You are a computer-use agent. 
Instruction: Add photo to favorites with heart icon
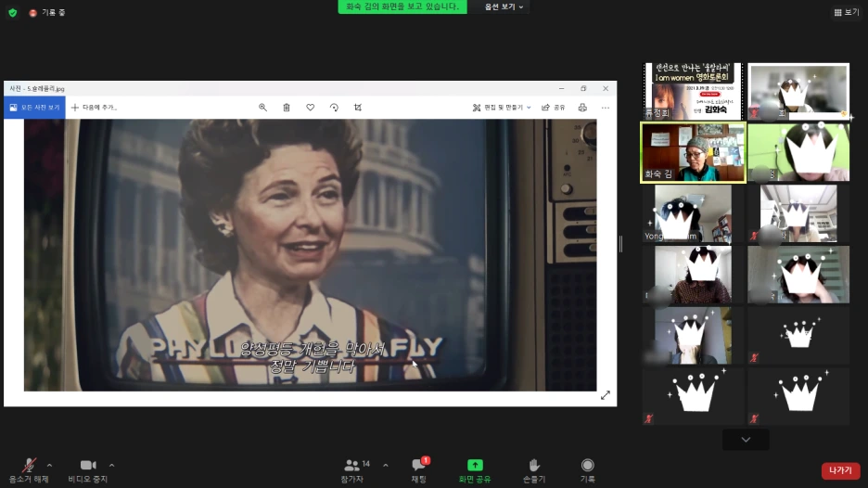pyautogui.click(x=310, y=108)
